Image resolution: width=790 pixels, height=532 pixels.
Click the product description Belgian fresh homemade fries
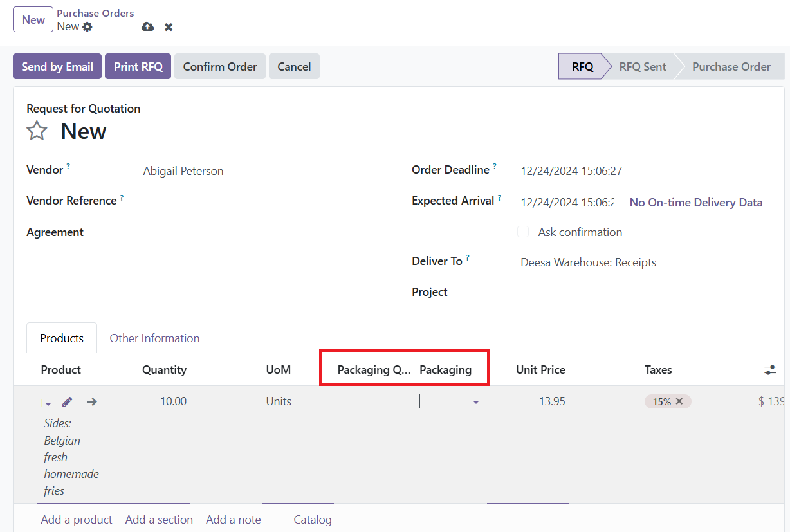click(x=71, y=457)
